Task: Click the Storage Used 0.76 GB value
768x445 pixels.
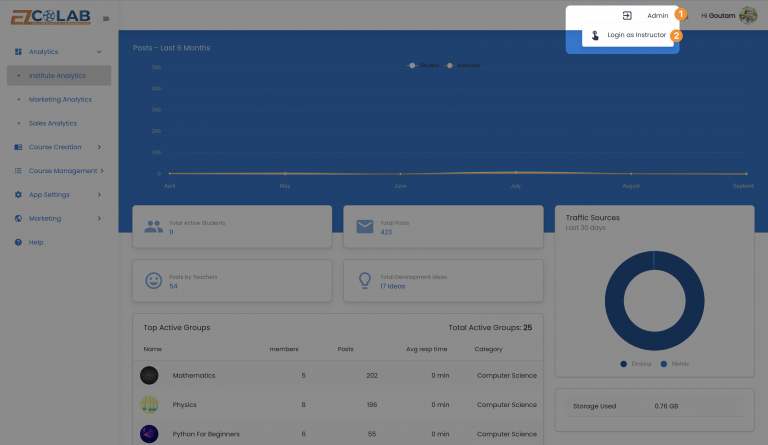Action: point(666,406)
